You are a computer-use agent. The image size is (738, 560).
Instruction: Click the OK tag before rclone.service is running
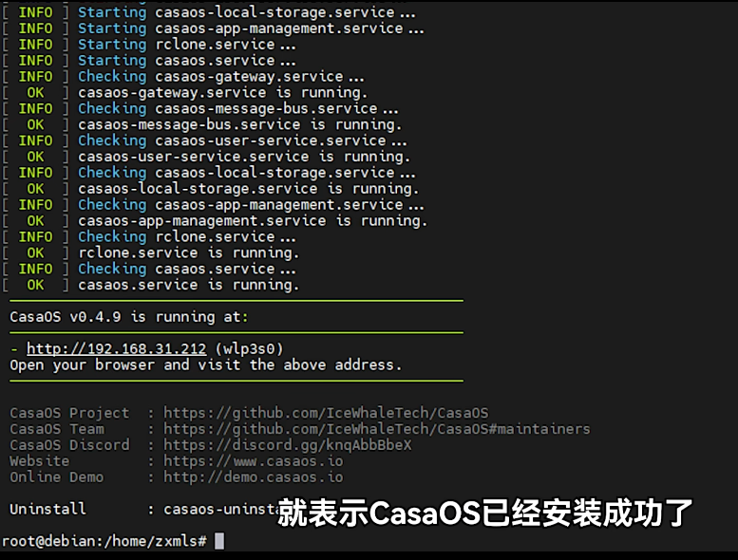tap(35, 253)
